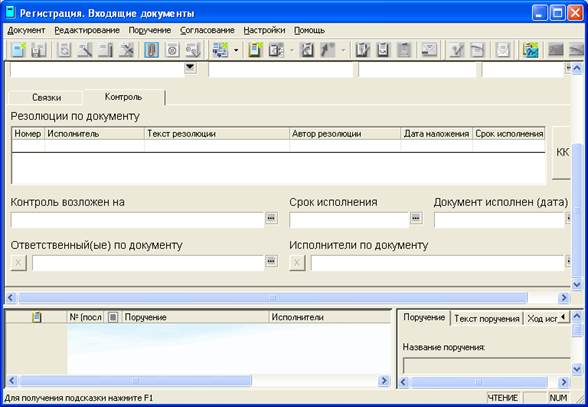The image size is (588, 407).
Task: Click the Исполнители column header in assignments list
Action: point(330,317)
